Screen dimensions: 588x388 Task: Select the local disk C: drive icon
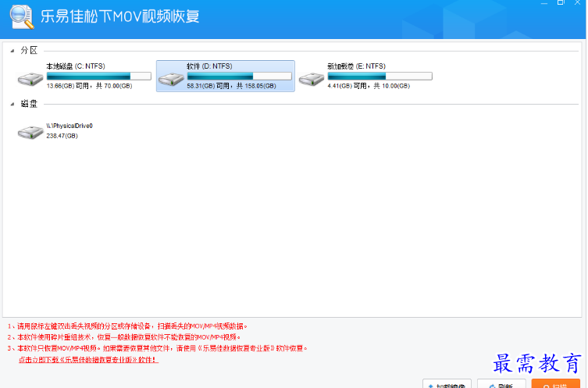click(x=30, y=79)
